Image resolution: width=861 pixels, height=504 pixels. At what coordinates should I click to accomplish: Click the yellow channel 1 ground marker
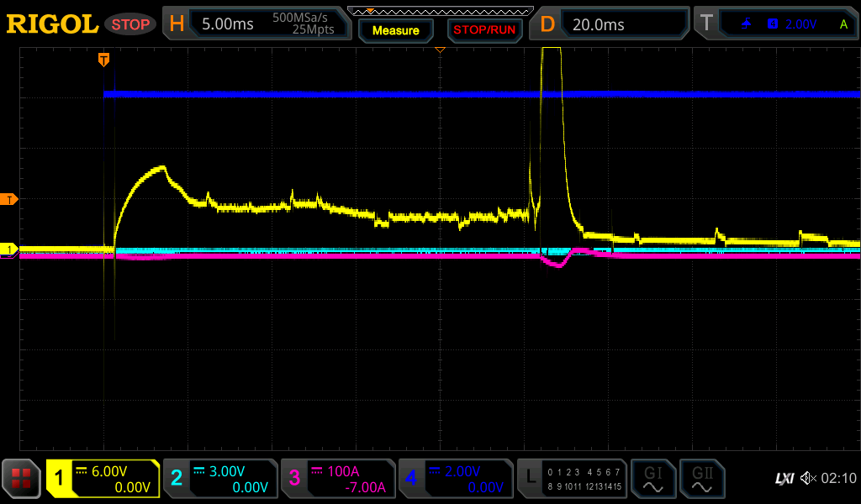(x=9, y=249)
